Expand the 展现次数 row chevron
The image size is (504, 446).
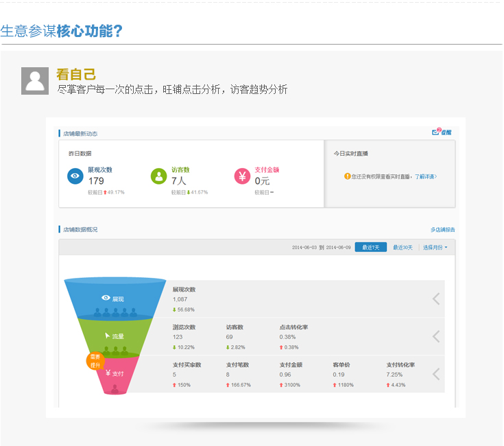tap(436, 298)
